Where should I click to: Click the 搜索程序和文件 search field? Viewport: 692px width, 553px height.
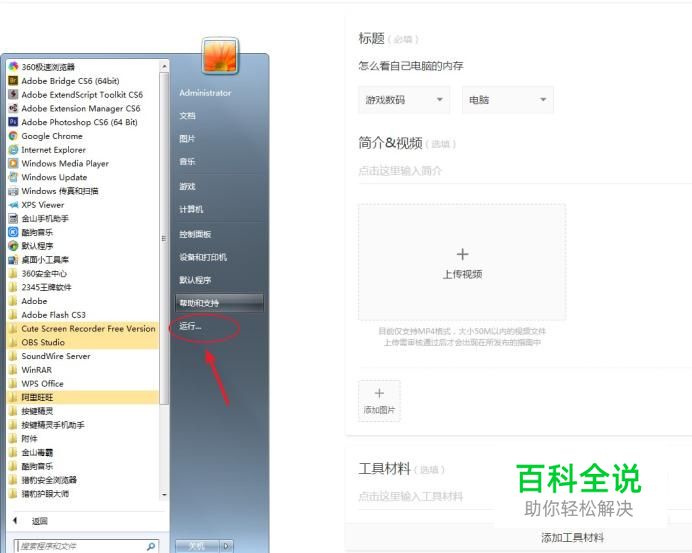[86, 546]
